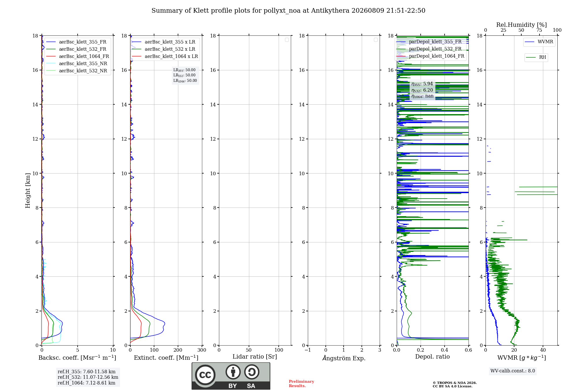Click the Lidar ratio [Sr] axis label

coord(255,357)
